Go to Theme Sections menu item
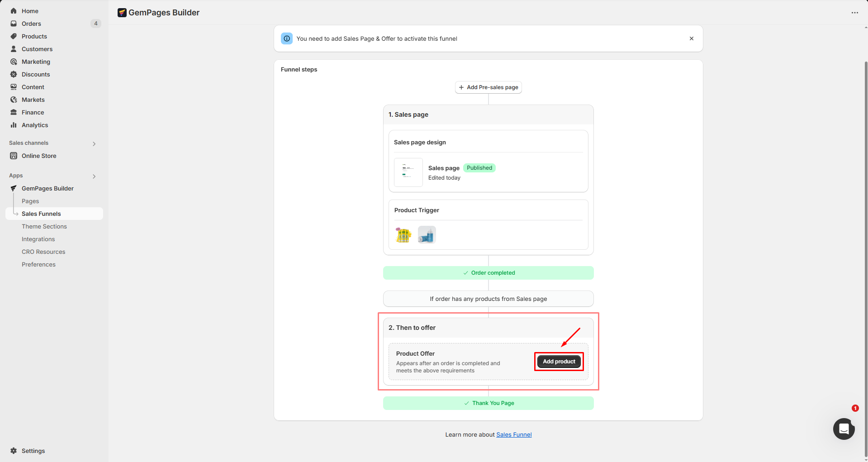 tap(44, 226)
